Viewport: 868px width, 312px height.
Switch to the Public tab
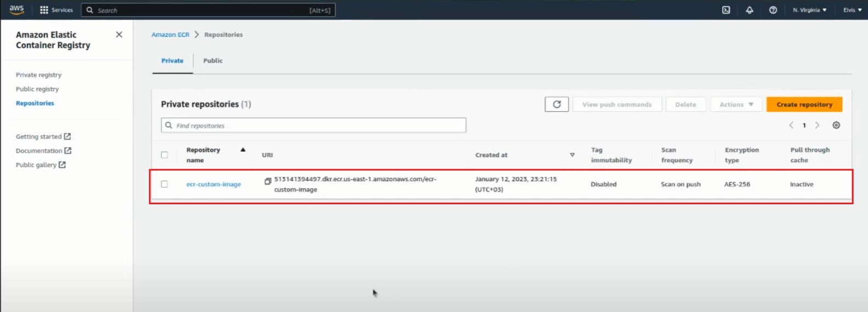[x=213, y=61]
